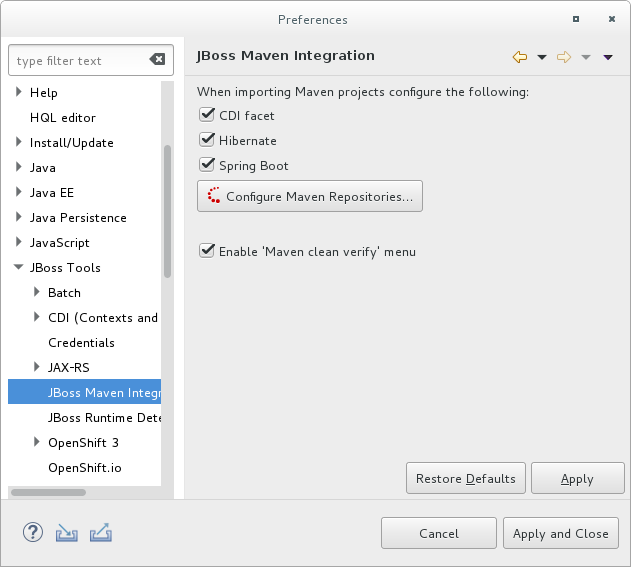Expand the Batch tree node
This screenshot has height=567, width=631.
(x=37, y=292)
